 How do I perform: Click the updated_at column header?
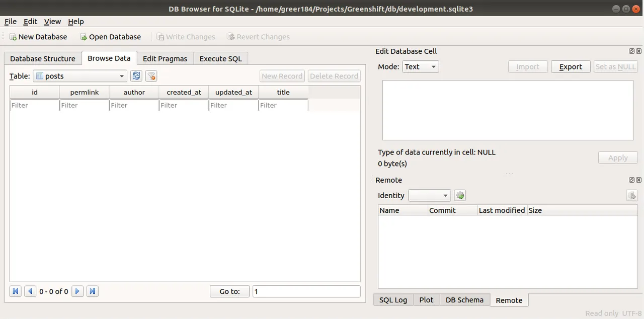tap(233, 92)
